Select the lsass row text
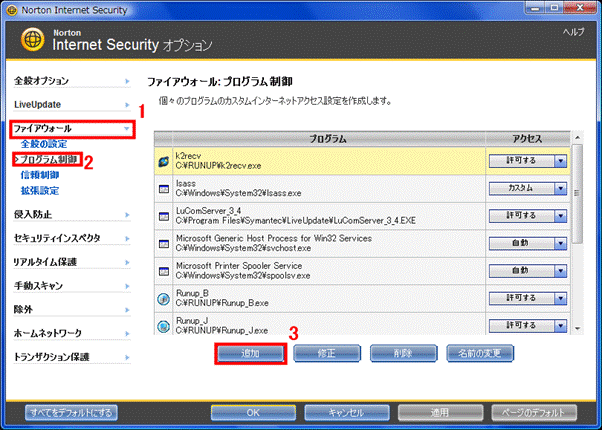 click(x=238, y=189)
